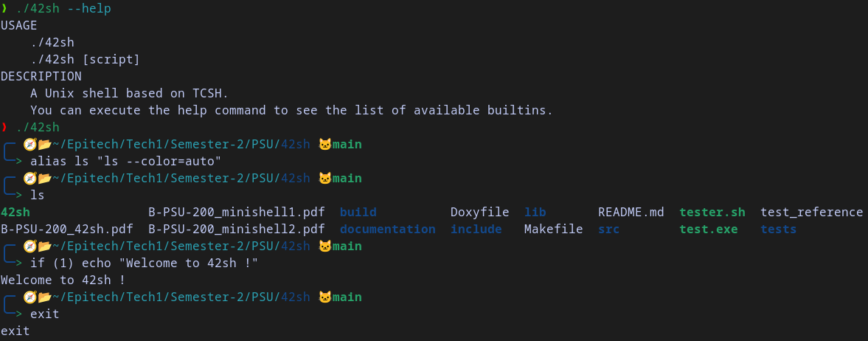868x341 pixels.
Task: Click the "Welcome to 42sh !" output line
Action: (x=63, y=280)
